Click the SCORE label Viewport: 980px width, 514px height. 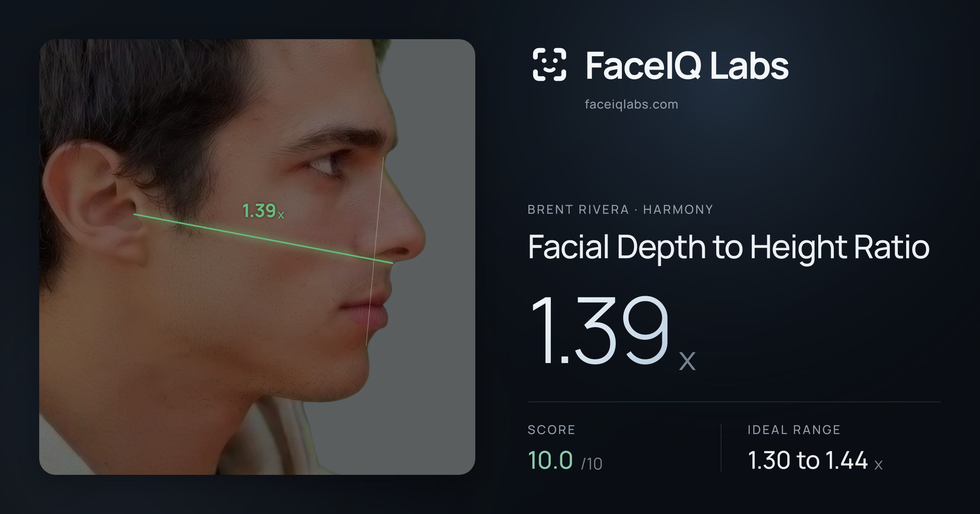pyautogui.click(x=551, y=430)
